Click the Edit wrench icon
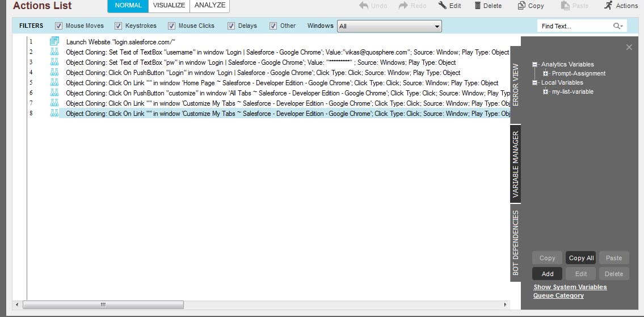Viewport: 644px width, 317px height. click(443, 6)
